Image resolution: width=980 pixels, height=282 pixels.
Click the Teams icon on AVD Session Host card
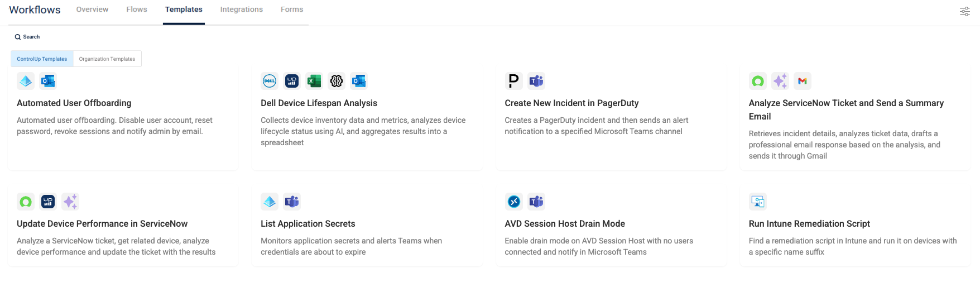click(x=536, y=202)
